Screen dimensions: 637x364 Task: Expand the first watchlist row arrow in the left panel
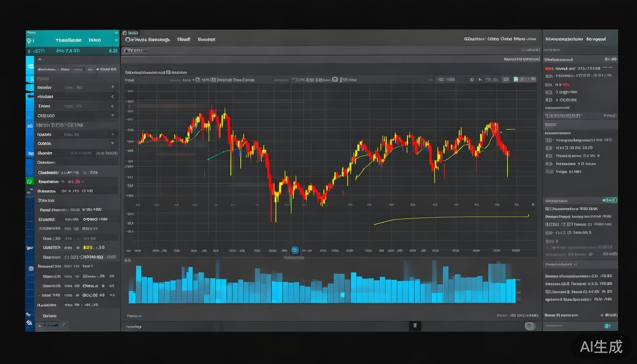(112, 87)
